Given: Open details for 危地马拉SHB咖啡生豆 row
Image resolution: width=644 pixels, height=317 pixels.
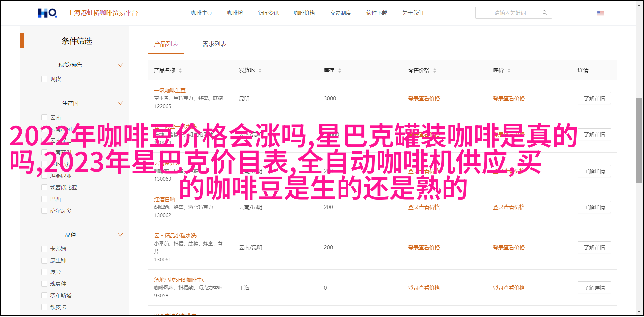Looking at the screenshot, I should tap(594, 288).
